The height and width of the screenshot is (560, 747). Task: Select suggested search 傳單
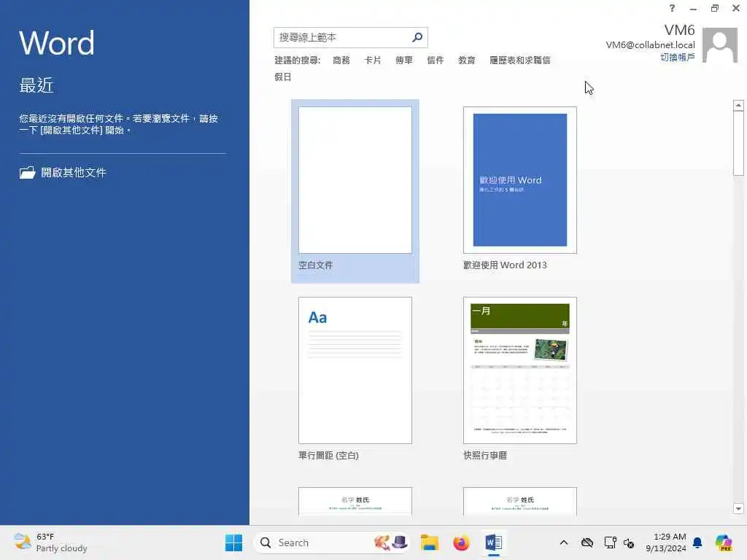404,60
